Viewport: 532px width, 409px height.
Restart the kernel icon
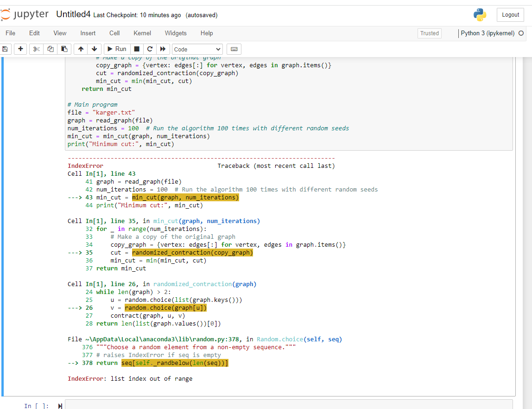150,49
